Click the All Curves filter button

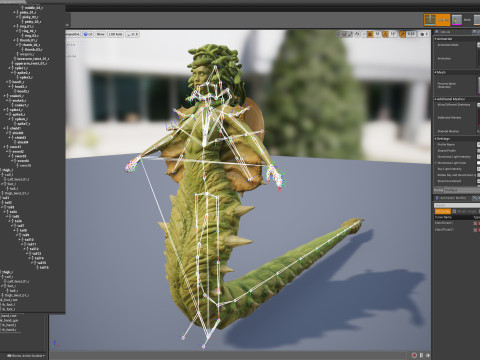[x=443, y=211]
